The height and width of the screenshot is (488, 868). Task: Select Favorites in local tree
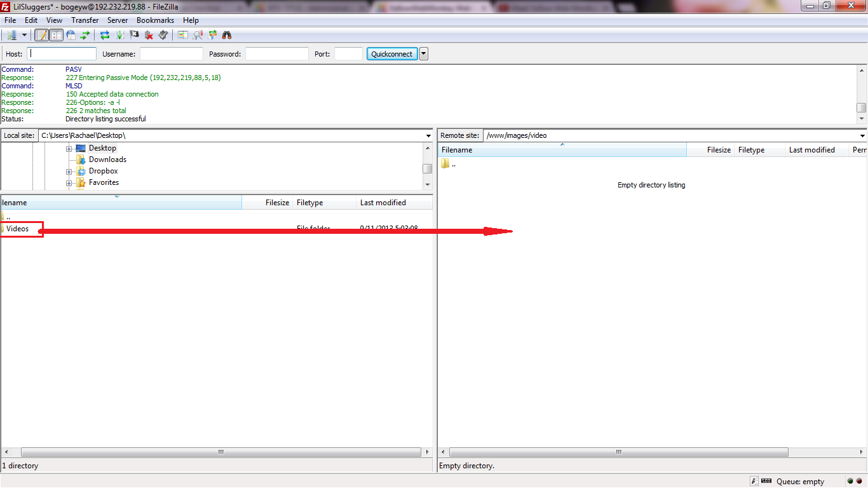coord(104,182)
